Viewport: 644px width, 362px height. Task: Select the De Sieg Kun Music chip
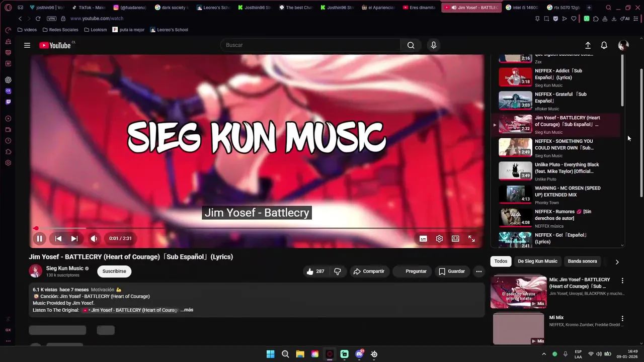point(537,261)
